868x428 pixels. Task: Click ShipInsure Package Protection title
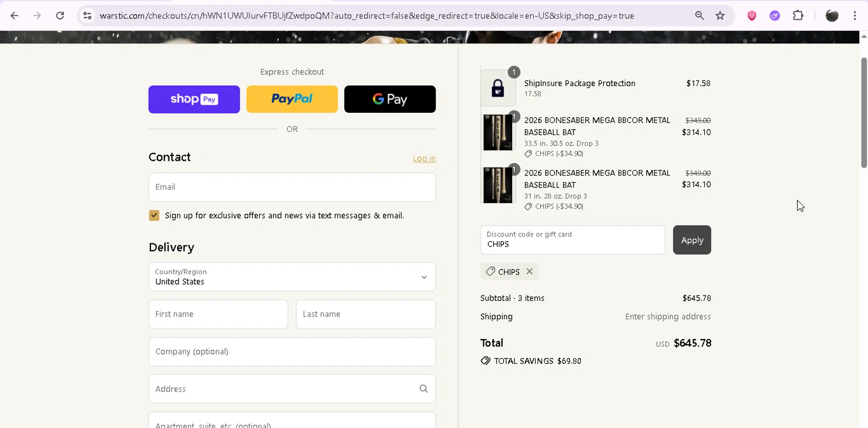pos(580,83)
